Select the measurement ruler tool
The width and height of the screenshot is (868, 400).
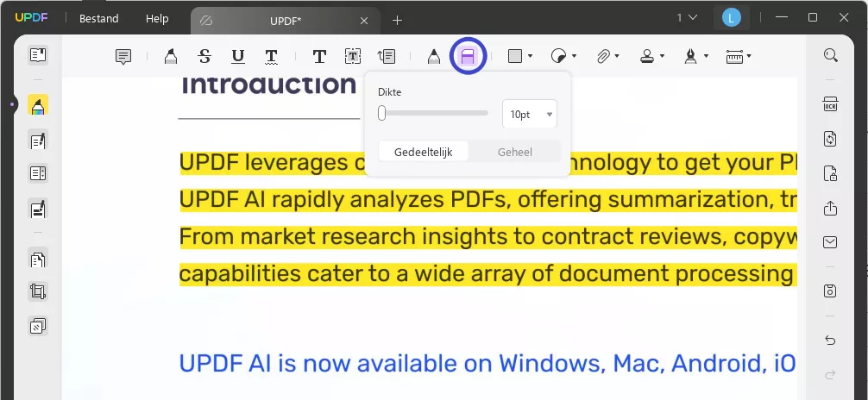click(x=734, y=56)
